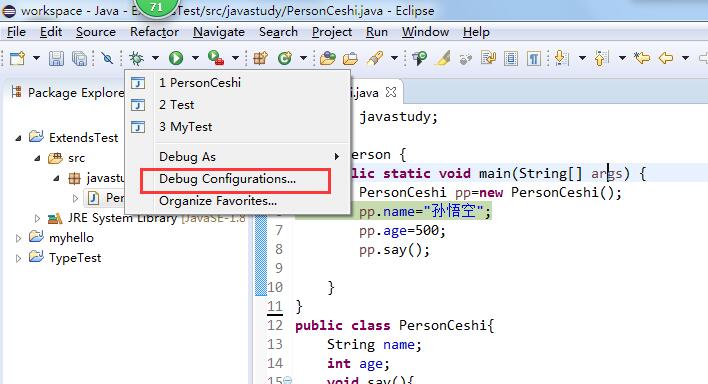
Task: Open the Edit menu
Action: (51, 32)
